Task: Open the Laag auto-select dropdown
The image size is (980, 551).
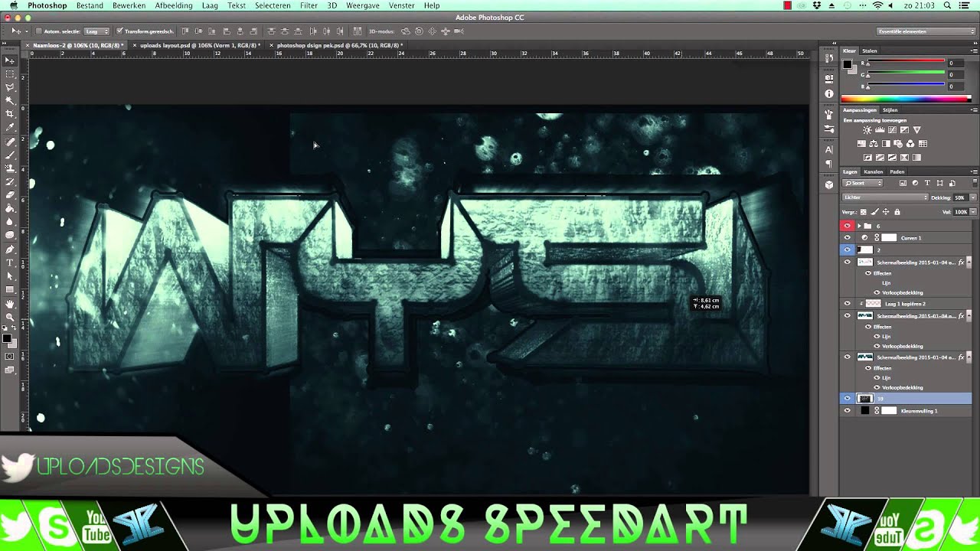Action: [x=97, y=31]
